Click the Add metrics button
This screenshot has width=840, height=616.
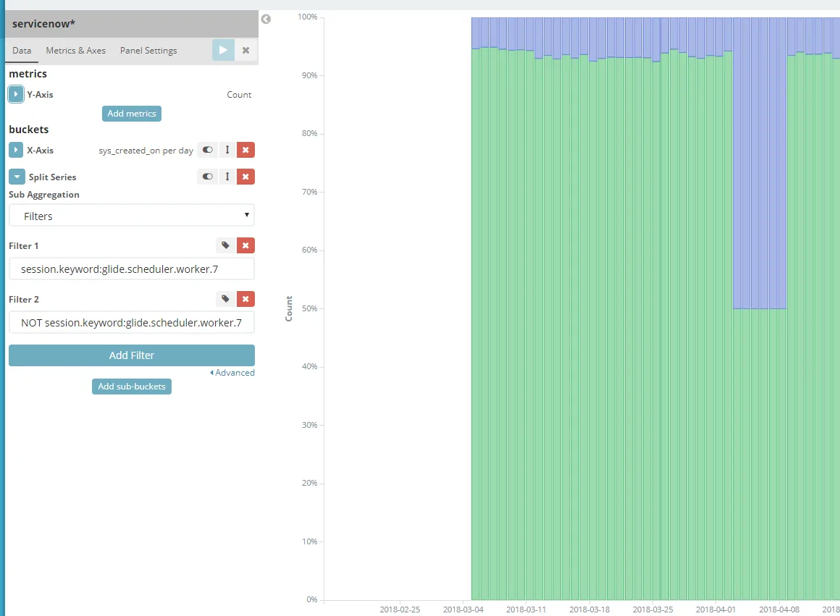pyautogui.click(x=132, y=114)
